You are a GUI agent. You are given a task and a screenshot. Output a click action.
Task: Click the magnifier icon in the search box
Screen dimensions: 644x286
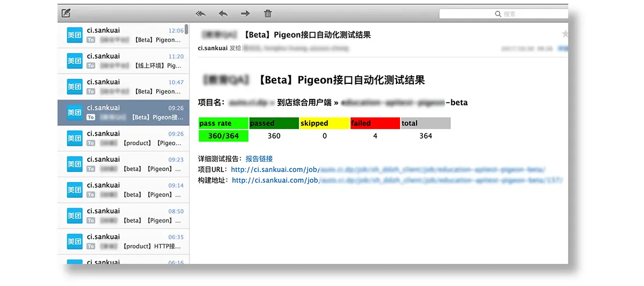(498, 14)
